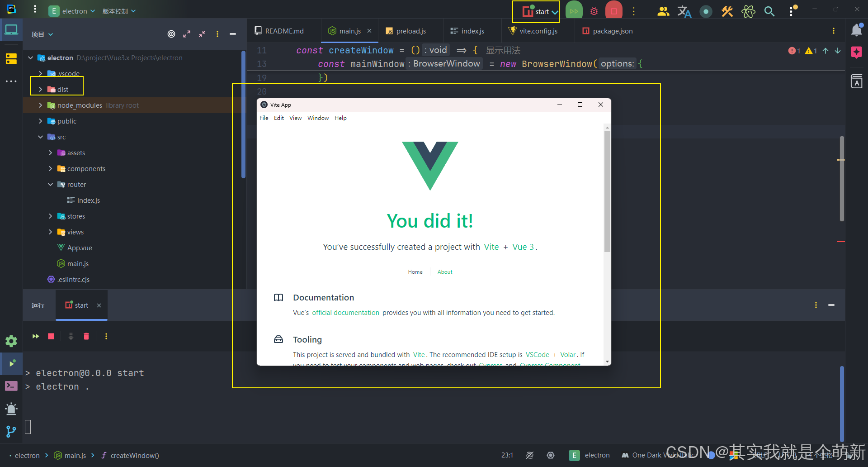Open File menu in Vite App window
Screen dimensions: 868x467
click(264, 118)
